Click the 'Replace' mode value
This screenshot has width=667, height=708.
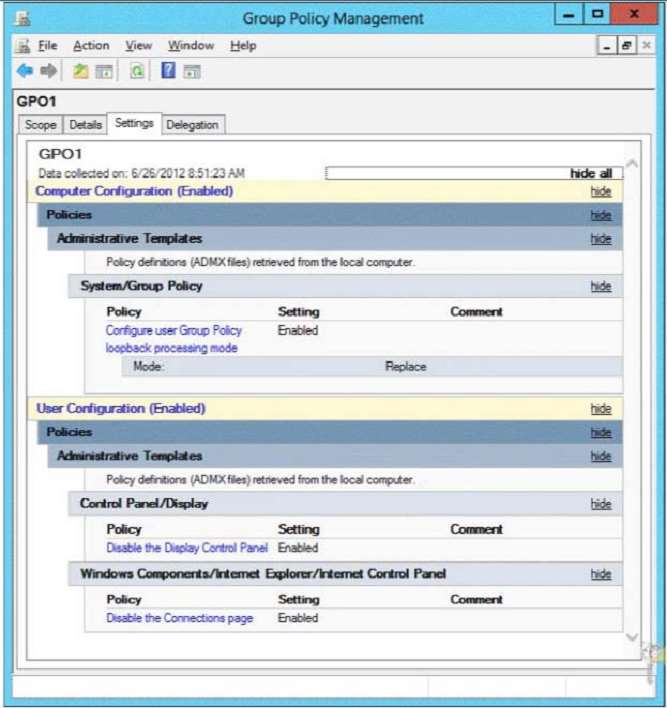[406, 366]
